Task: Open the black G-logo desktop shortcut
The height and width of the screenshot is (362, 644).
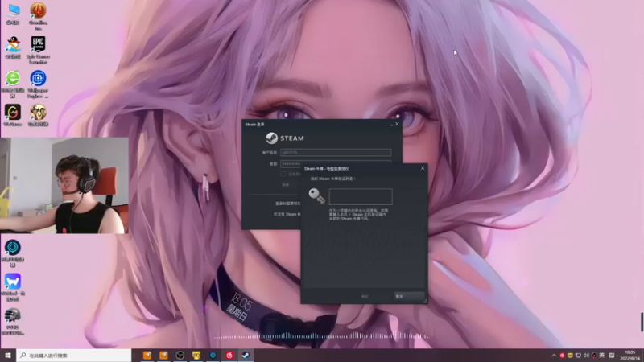Action: (x=13, y=115)
